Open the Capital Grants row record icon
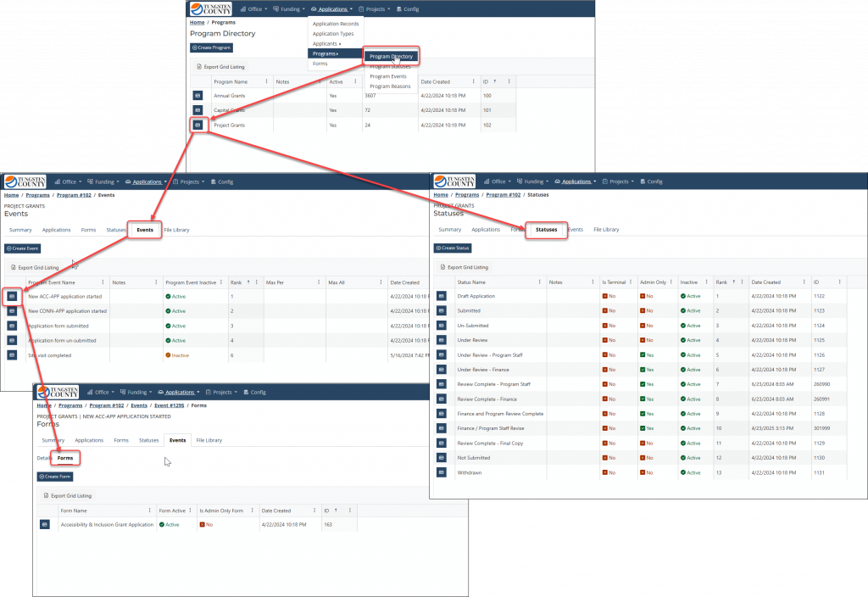 pyautogui.click(x=198, y=110)
